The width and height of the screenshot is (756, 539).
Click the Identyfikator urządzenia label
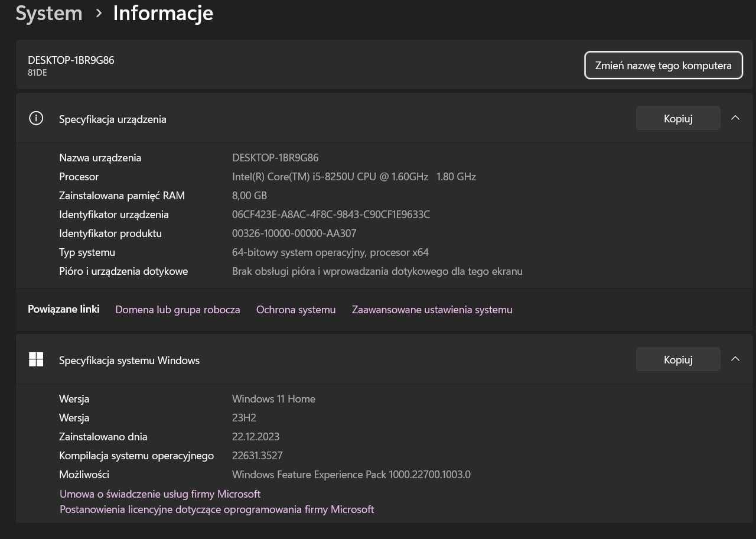tap(114, 215)
